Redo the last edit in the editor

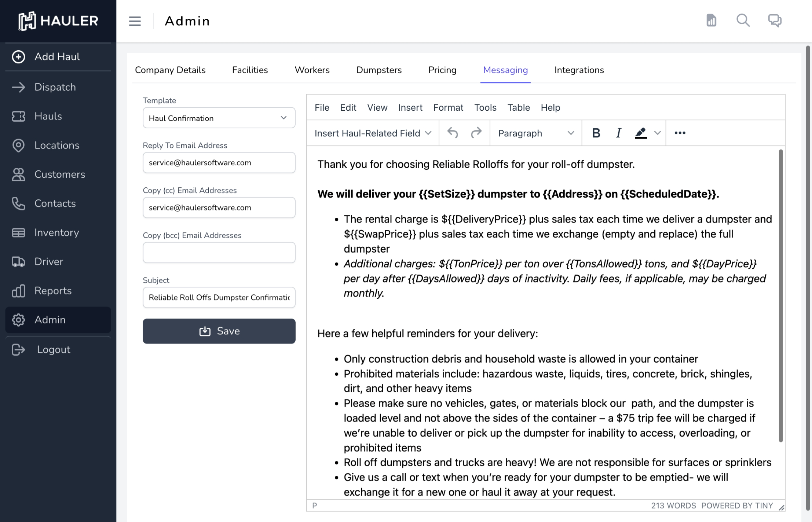(x=476, y=133)
